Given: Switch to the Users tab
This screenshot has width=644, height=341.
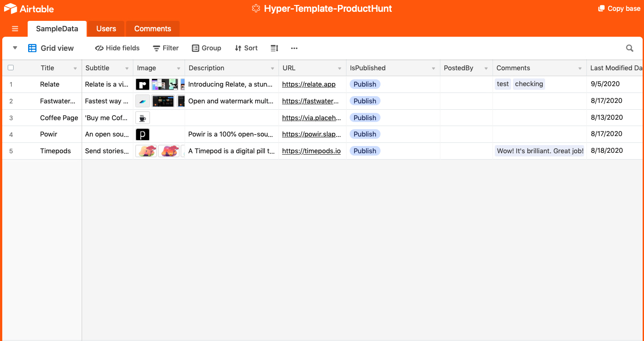Looking at the screenshot, I should (x=106, y=29).
